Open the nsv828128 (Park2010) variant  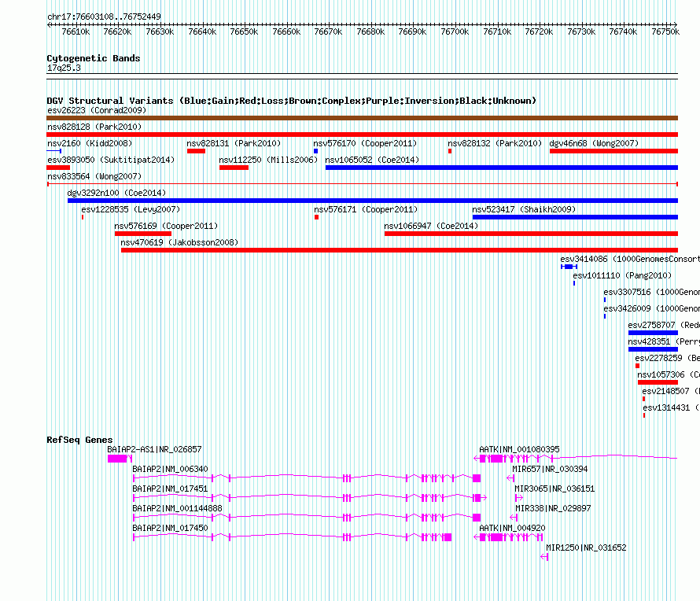[x=94, y=127]
